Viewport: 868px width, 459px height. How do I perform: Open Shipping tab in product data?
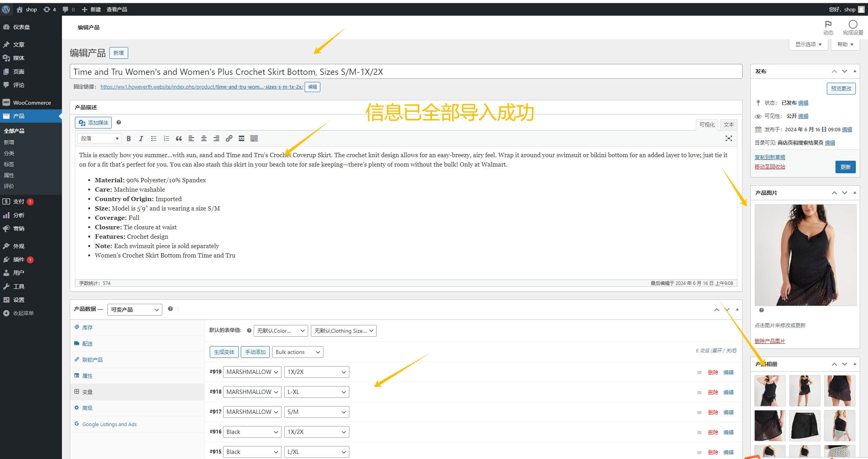pyautogui.click(x=137, y=344)
